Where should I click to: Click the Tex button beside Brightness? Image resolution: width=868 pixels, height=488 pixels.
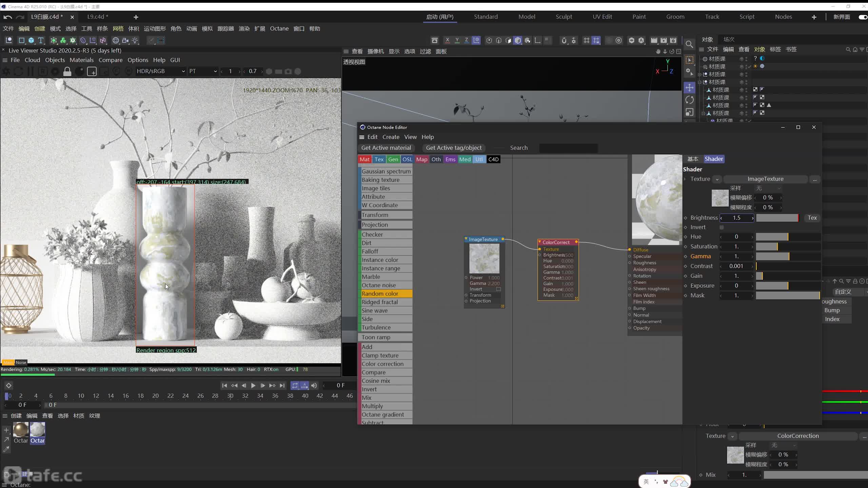tap(812, 218)
